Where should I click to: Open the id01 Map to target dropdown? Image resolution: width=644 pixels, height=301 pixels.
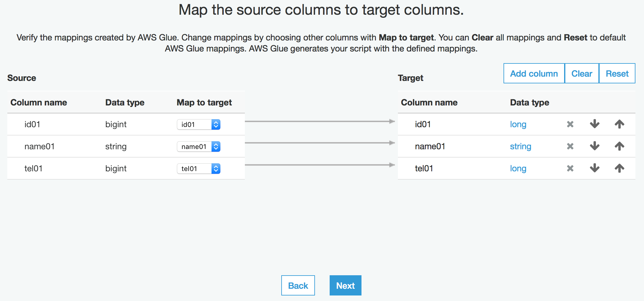[199, 124]
